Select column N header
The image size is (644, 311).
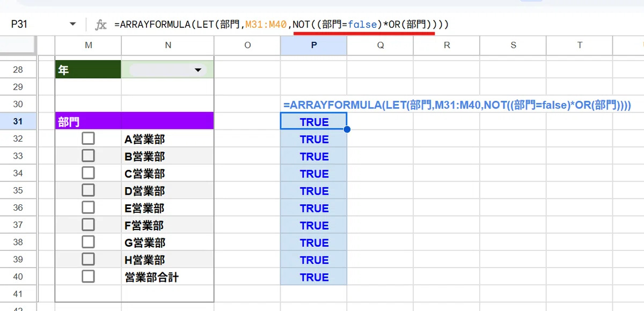point(168,46)
